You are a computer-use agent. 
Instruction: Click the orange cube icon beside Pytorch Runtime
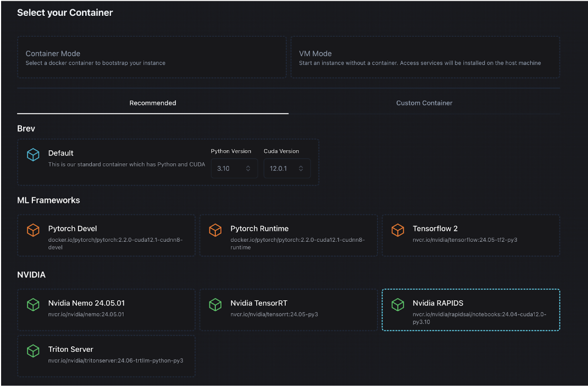pos(215,230)
